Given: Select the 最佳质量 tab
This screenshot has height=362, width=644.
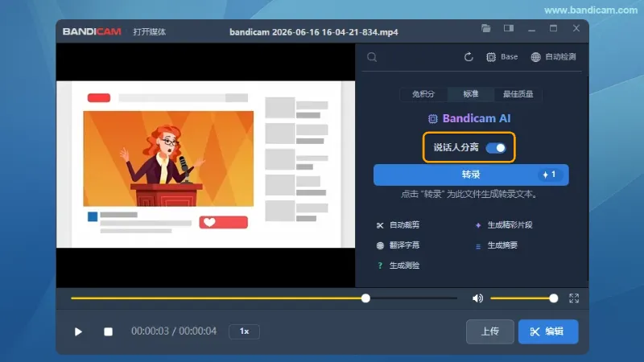Looking at the screenshot, I should [518, 94].
